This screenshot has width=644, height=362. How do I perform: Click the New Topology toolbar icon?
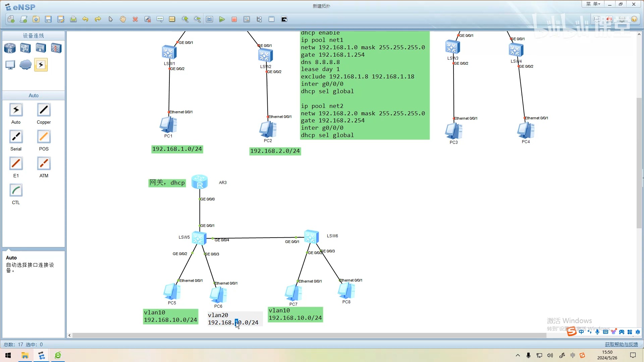[x=11, y=19]
